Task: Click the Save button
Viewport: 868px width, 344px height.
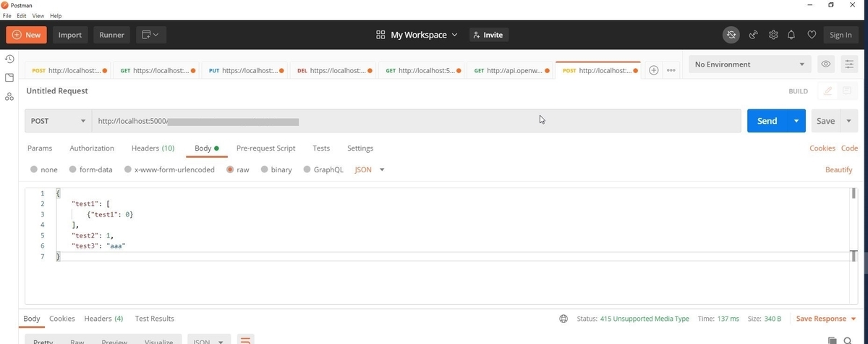Action: [x=825, y=121]
